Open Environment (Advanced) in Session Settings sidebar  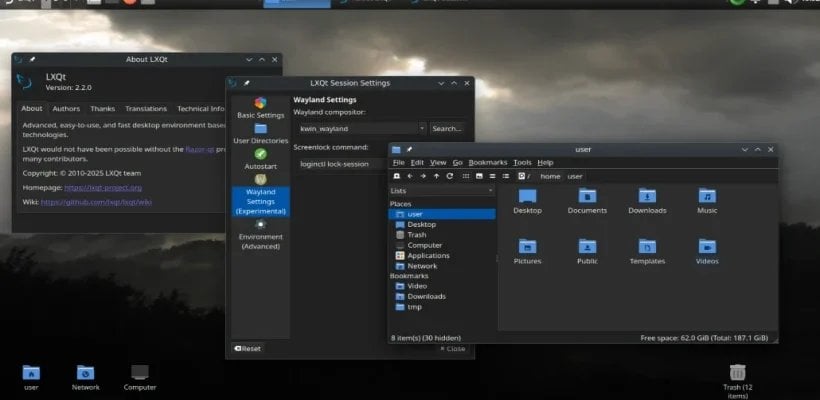(x=260, y=235)
